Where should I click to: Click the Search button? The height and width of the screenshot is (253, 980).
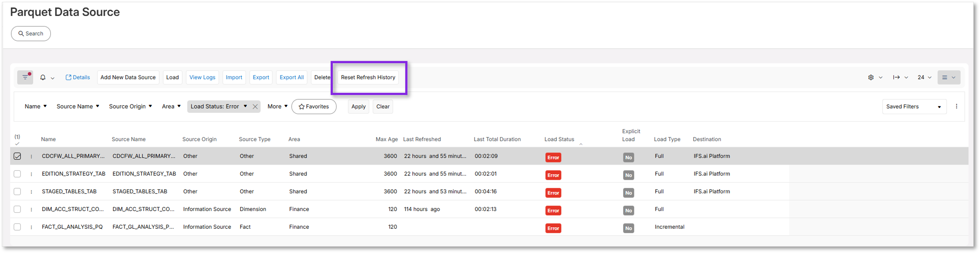31,34
